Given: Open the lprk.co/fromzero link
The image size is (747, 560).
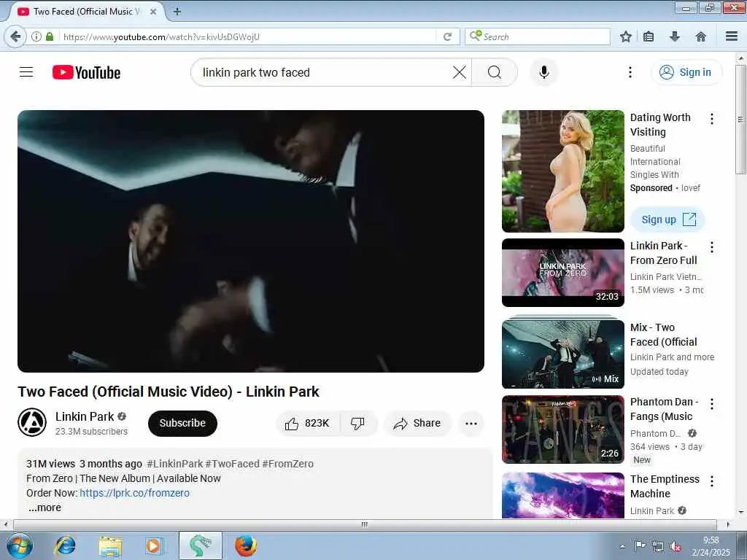Looking at the screenshot, I should click(134, 493).
